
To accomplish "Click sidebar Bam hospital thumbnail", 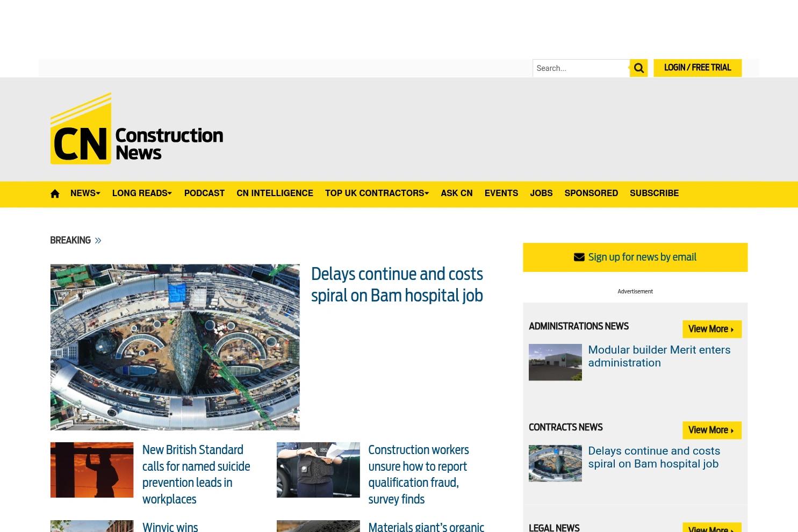I will coord(555,463).
